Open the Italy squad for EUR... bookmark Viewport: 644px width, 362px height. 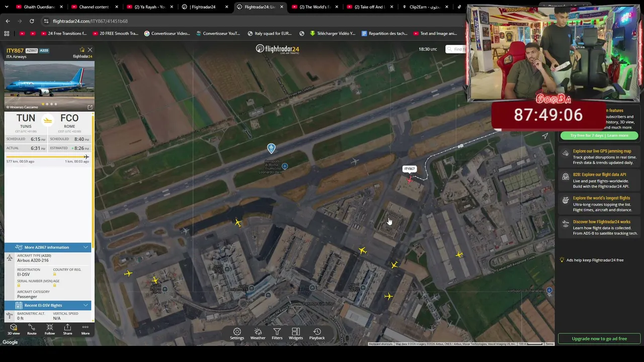[270, 34]
